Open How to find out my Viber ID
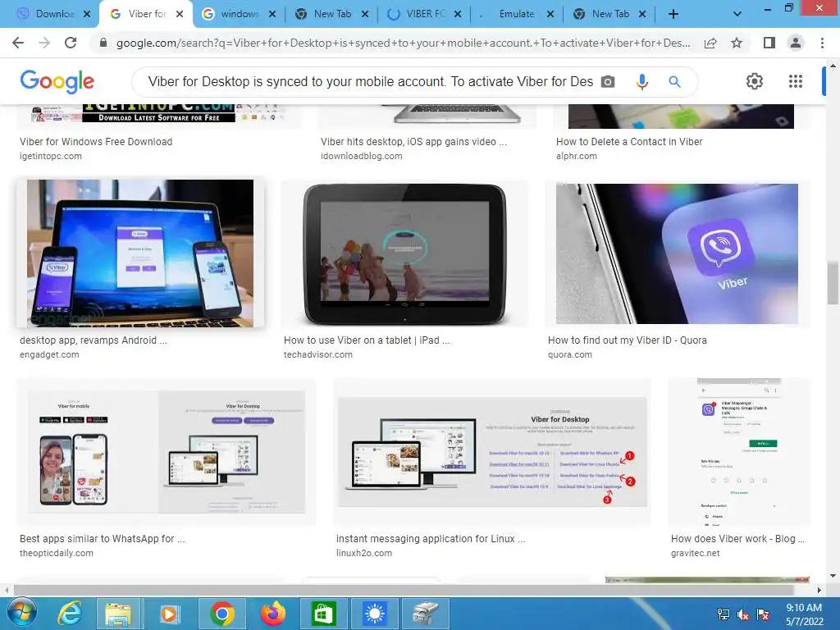This screenshot has height=630, width=840. pyautogui.click(x=627, y=340)
